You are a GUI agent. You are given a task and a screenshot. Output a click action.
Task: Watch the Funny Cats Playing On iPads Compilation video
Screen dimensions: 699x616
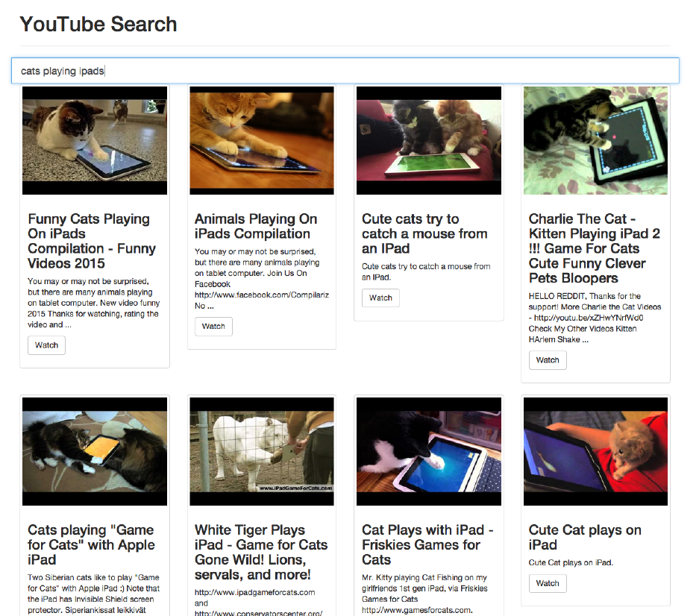(46, 345)
